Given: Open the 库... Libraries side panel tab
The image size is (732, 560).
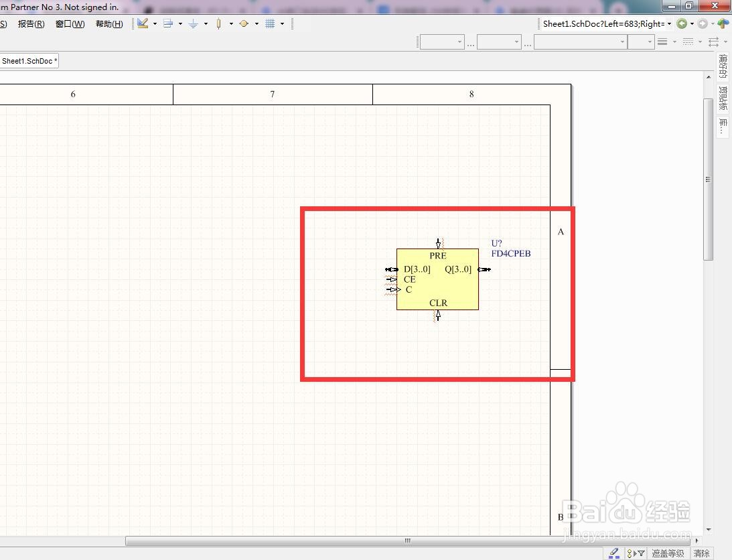Looking at the screenshot, I should coord(723,126).
